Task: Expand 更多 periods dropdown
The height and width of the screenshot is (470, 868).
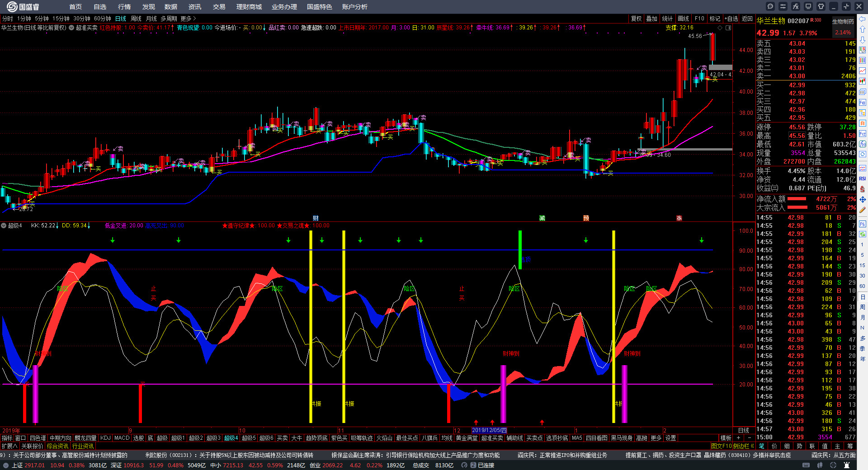Action: coord(188,19)
